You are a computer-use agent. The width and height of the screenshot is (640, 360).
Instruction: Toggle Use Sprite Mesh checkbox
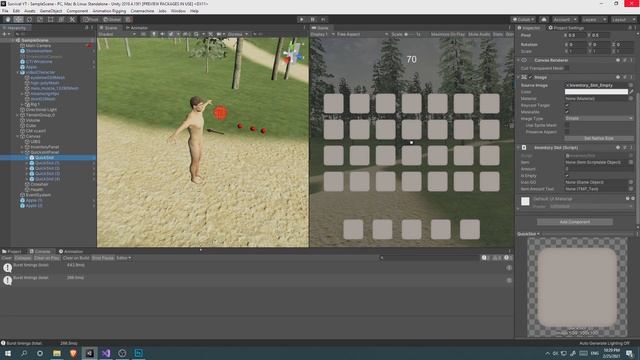567,125
